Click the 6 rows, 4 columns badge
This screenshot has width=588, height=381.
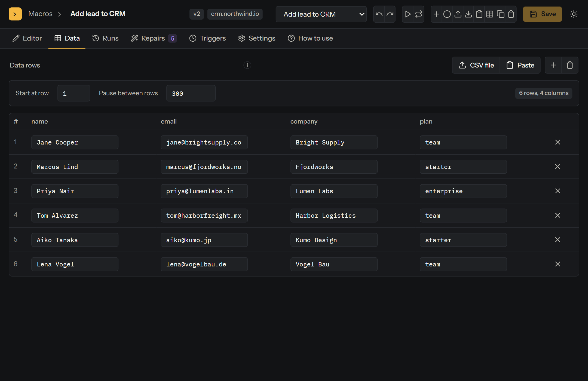pos(544,93)
